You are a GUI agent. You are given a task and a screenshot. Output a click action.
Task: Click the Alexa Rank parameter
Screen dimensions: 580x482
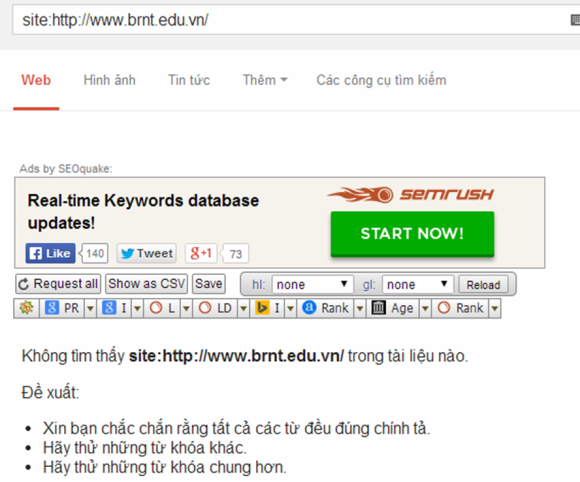pyautogui.click(x=326, y=308)
